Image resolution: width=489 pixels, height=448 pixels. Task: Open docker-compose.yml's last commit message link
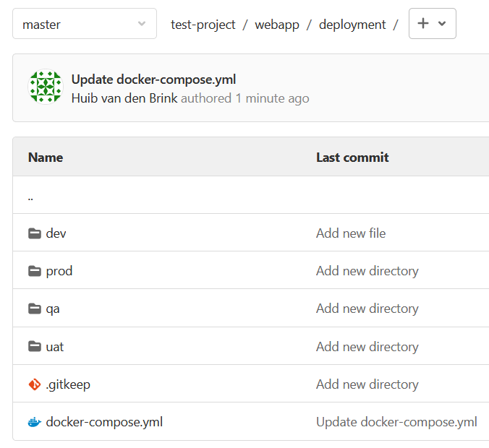[396, 422]
